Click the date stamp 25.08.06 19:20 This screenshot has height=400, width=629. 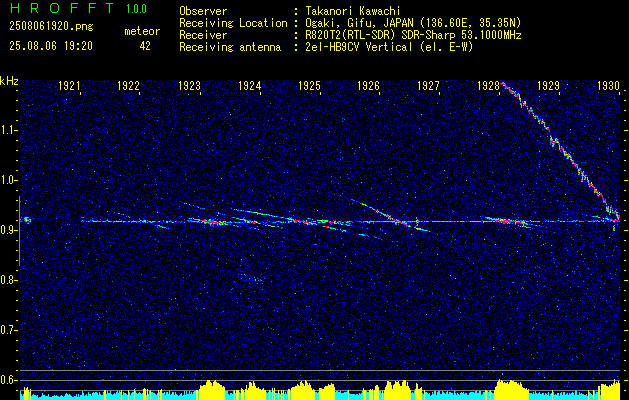point(51,46)
